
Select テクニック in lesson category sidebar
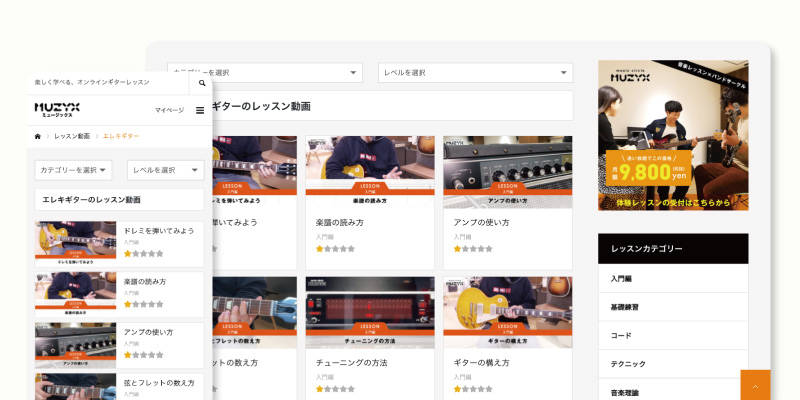673,364
